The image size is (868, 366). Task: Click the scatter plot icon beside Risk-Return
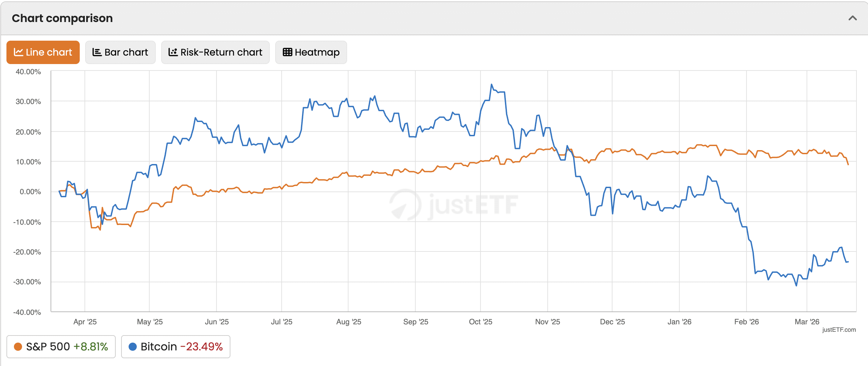(x=173, y=52)
